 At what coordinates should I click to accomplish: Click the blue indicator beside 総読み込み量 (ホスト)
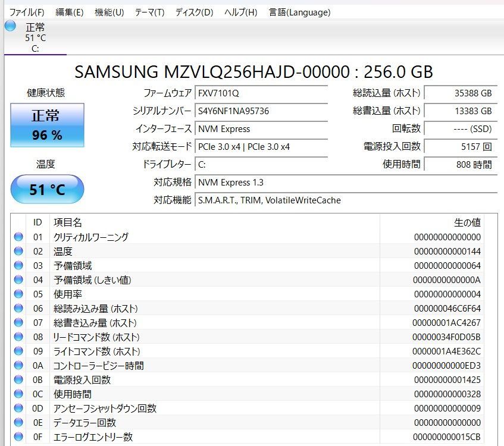click(18, 308)
